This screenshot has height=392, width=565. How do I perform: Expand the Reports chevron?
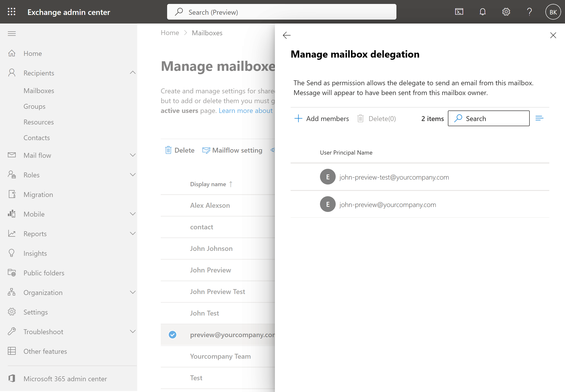133,233
